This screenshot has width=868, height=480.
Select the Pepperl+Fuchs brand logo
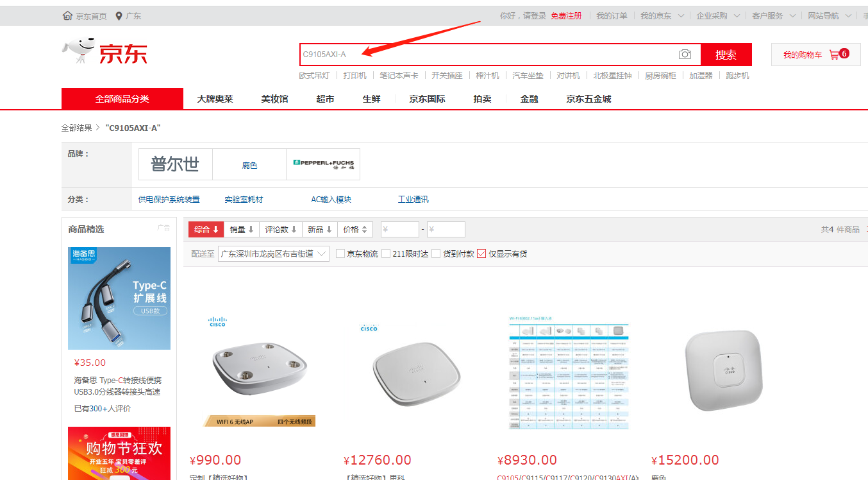(323, 164)
